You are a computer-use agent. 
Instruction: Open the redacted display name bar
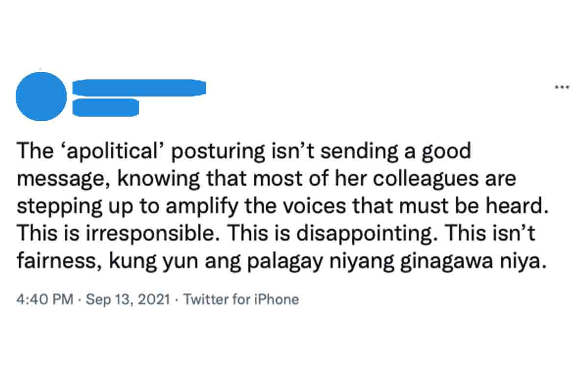(139, 88)
